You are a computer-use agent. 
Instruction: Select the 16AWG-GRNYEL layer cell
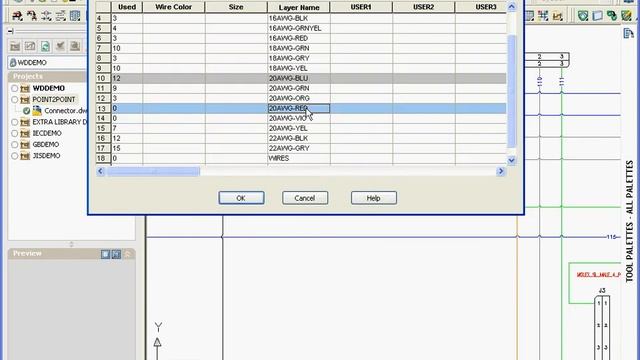click(299, 28)
